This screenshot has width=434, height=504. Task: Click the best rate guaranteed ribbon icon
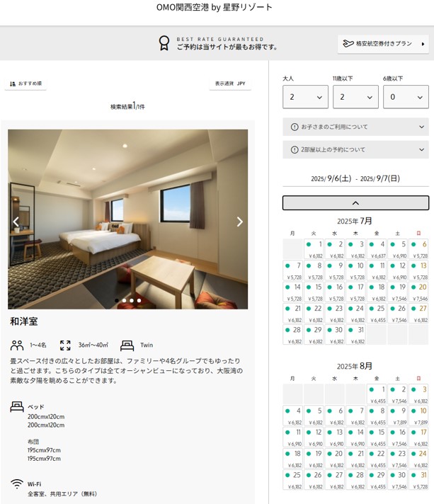click(164, 43)
